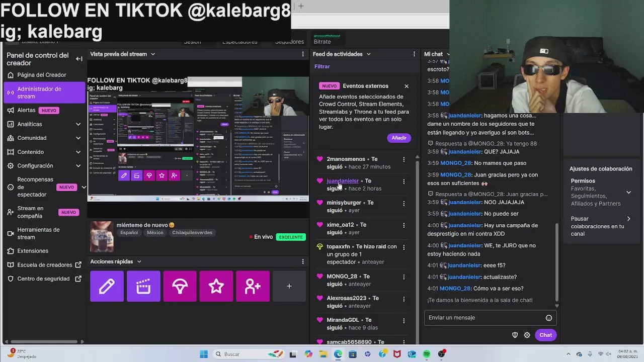Open Windows Start menu
The width and height of the screenshot is (644, 362).
tap(204, 354)
